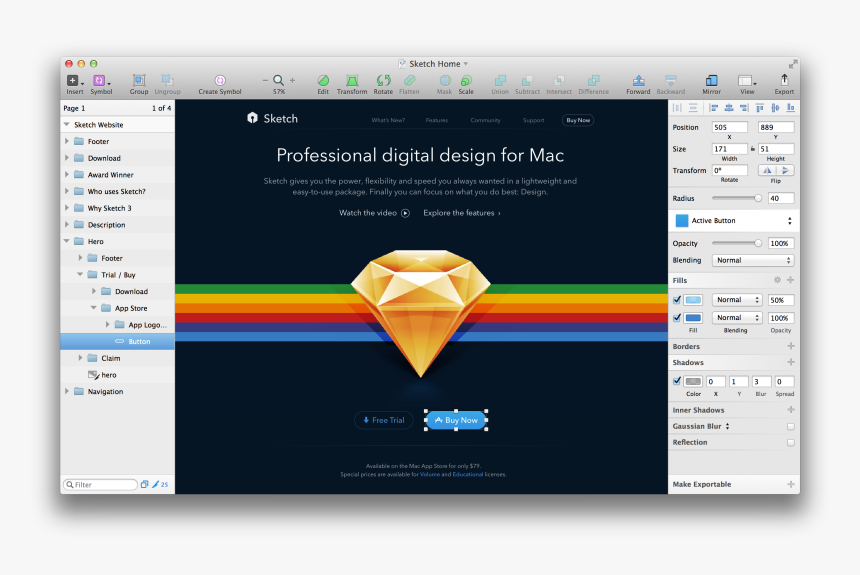
Task: Flip the layer vertically
Action: pyautogui.click(x=785, y=170)
